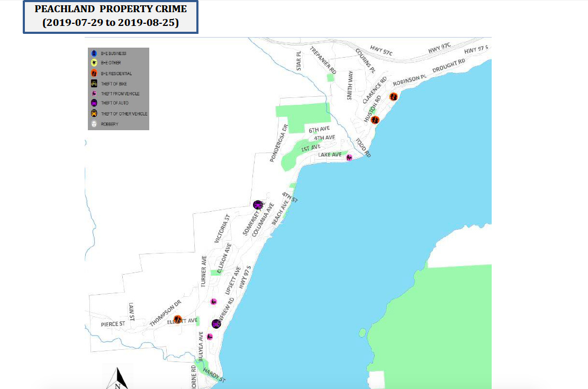Select the residential break-in marker by Huston Rd

click(375, 120)
